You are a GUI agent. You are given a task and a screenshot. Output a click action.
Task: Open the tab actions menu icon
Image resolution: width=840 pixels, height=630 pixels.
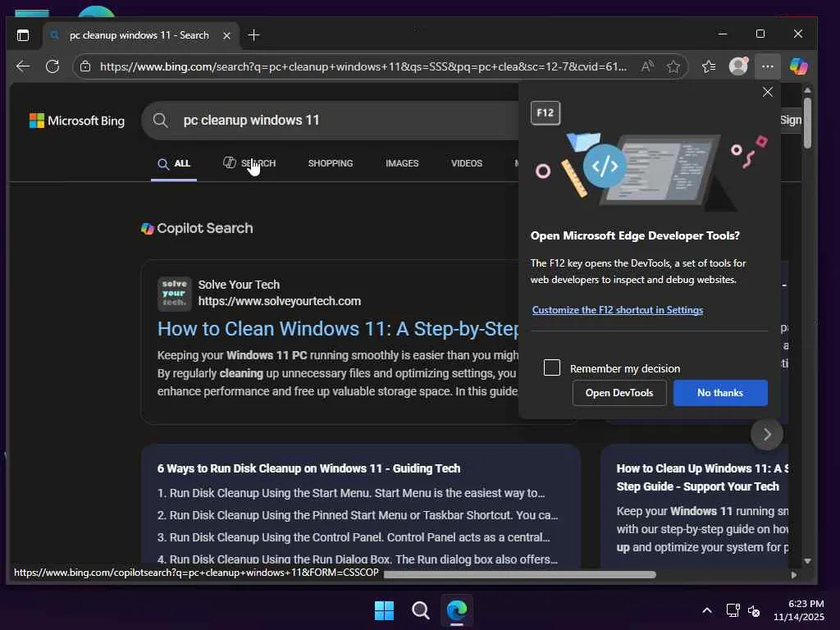(x=22, y=35)
